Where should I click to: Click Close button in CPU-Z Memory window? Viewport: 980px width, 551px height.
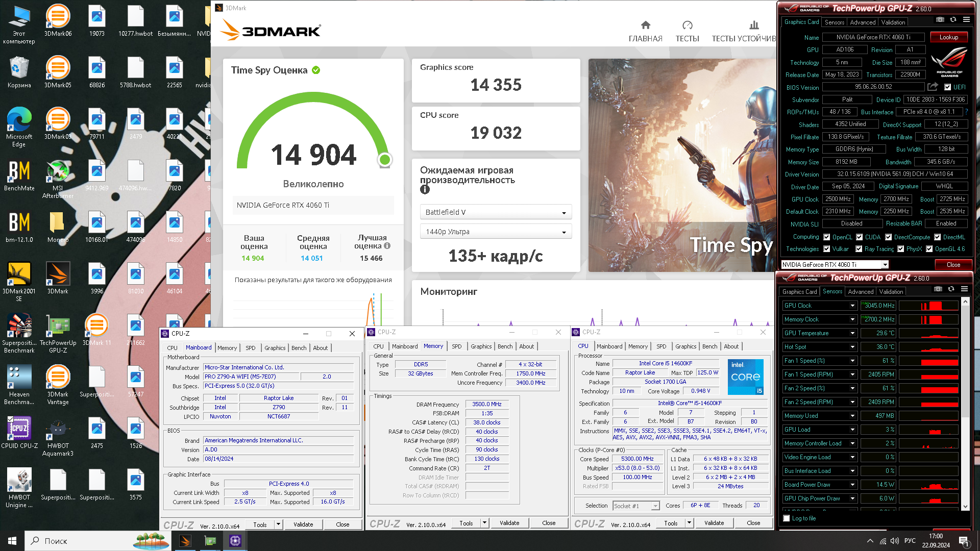549,523
